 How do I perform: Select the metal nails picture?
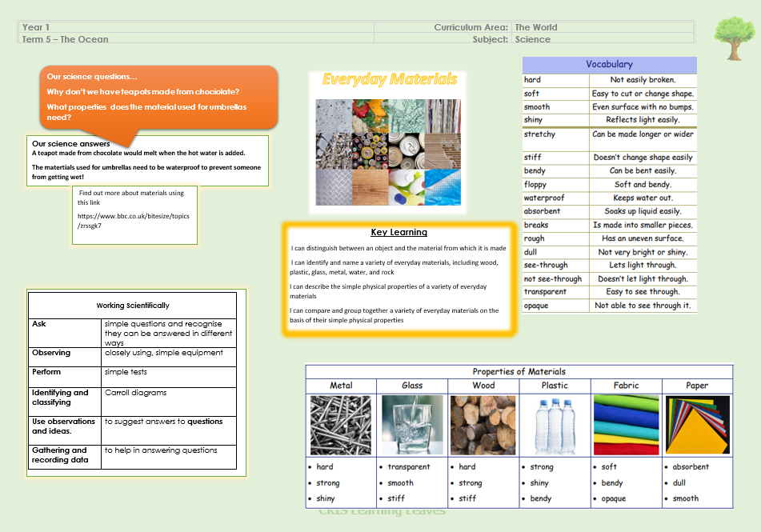341,425
